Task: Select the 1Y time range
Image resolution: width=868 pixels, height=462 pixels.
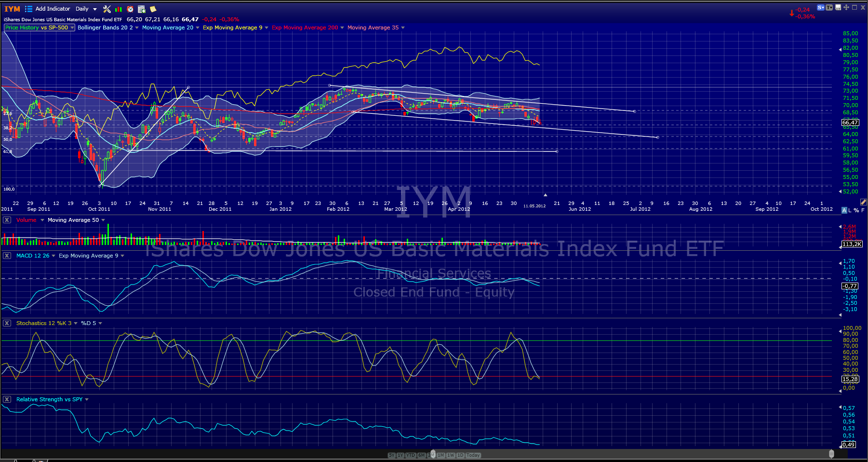Action: point(401,455)
